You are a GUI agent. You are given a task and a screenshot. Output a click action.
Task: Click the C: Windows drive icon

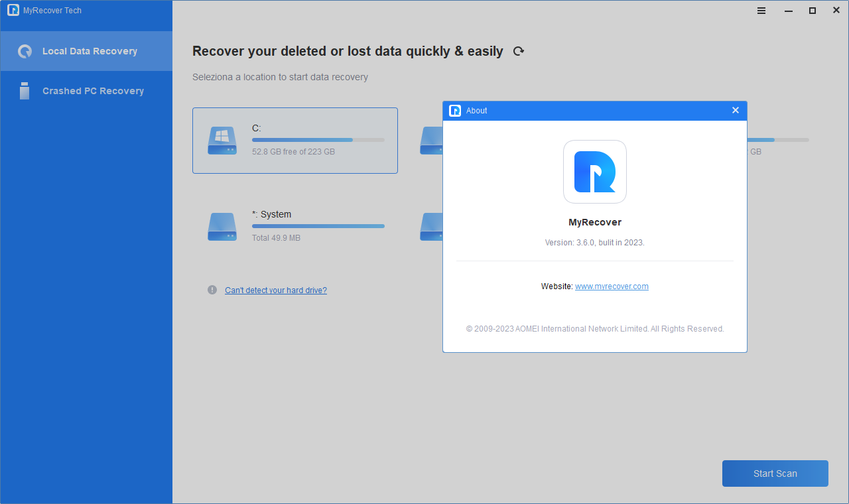[x=222, y=141]
